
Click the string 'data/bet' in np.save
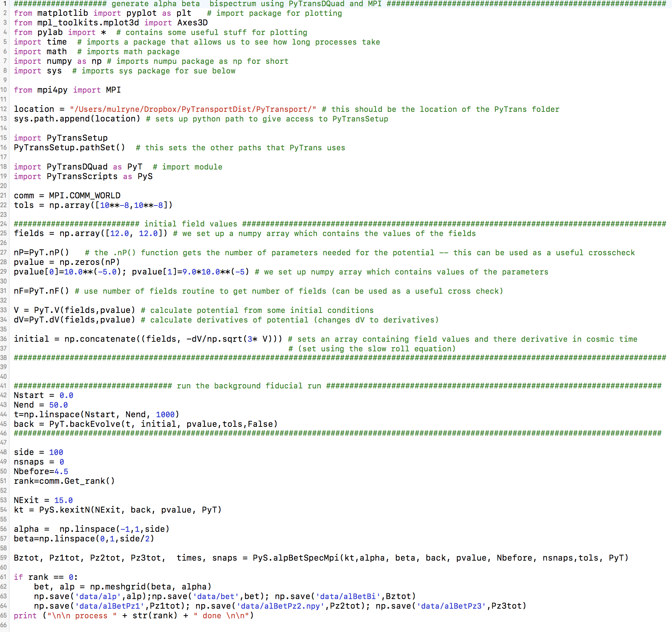216,596
